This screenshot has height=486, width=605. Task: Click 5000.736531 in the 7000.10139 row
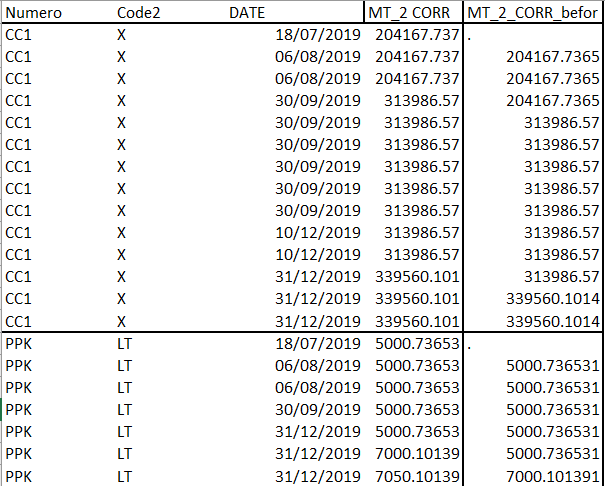(553, 453)
